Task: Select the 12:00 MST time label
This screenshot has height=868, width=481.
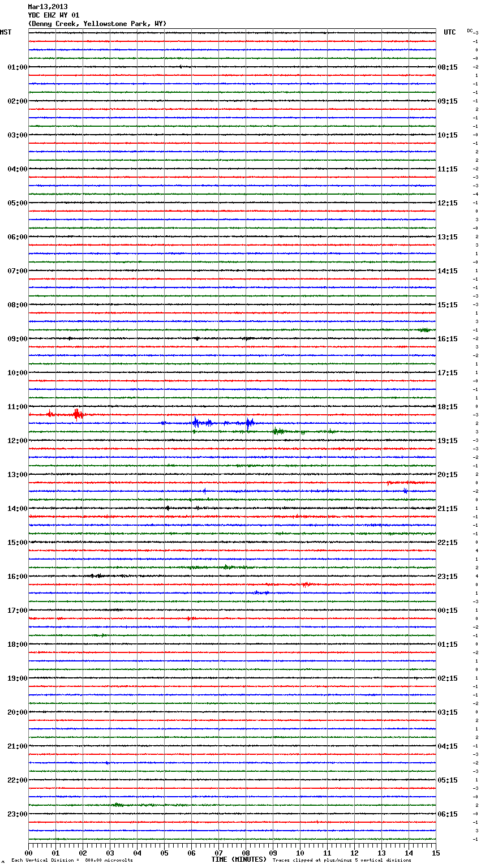Action: [x=18, y=441]
